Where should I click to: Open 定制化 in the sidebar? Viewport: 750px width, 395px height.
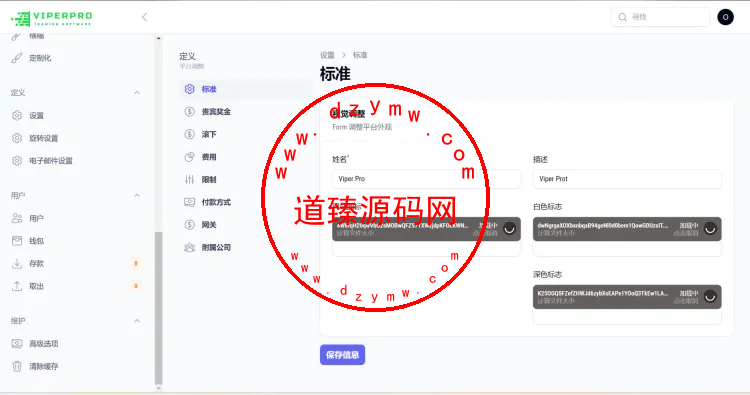coord(40,58)
